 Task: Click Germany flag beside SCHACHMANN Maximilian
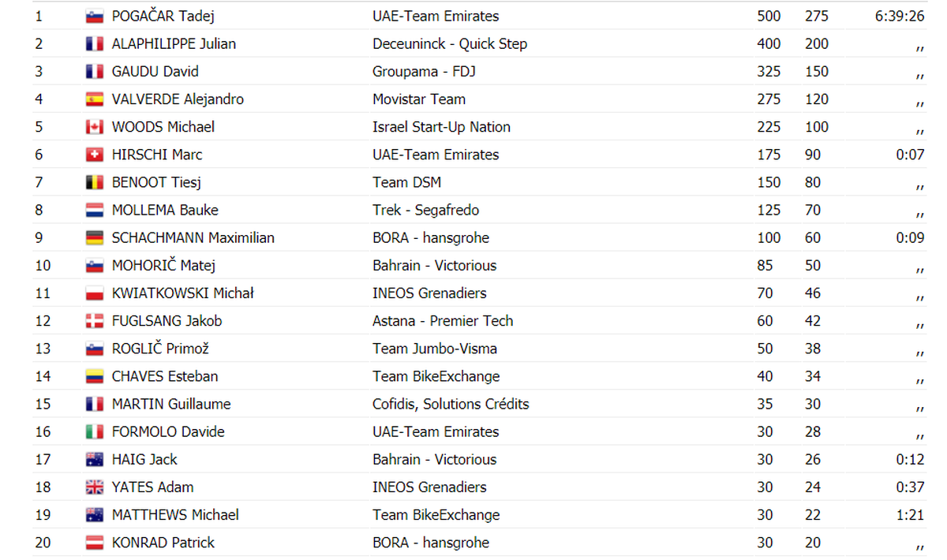click(95, 238)
